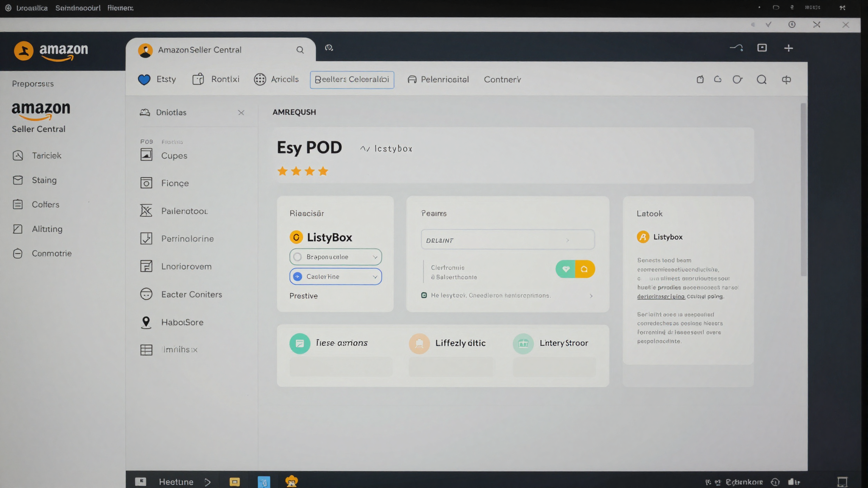
Task: Click the Amazon logo icon in header
Action: (x=24, y=51)
